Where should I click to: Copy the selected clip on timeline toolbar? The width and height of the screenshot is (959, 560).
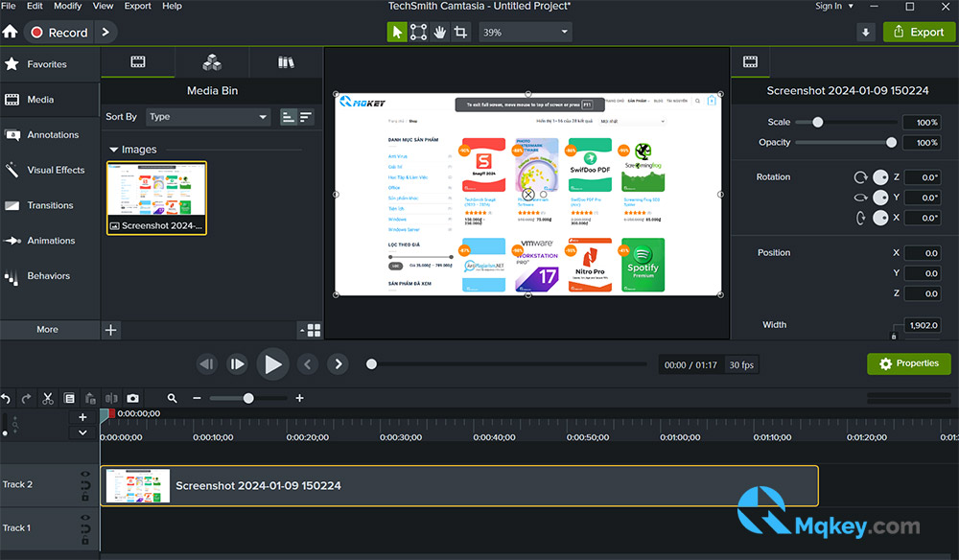coord(69,399)
